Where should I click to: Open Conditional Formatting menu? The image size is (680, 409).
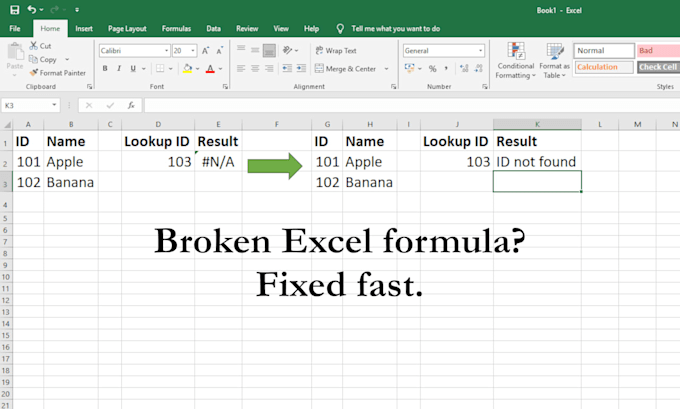tap(516, 61)
